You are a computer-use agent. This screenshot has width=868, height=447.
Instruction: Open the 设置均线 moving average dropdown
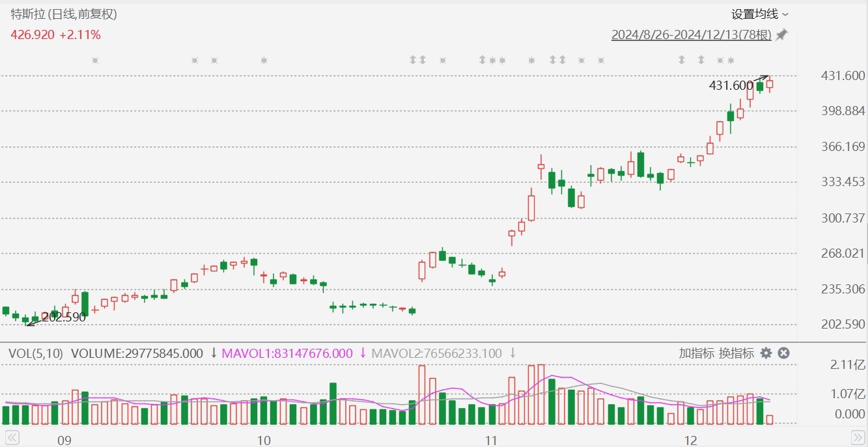759,14
